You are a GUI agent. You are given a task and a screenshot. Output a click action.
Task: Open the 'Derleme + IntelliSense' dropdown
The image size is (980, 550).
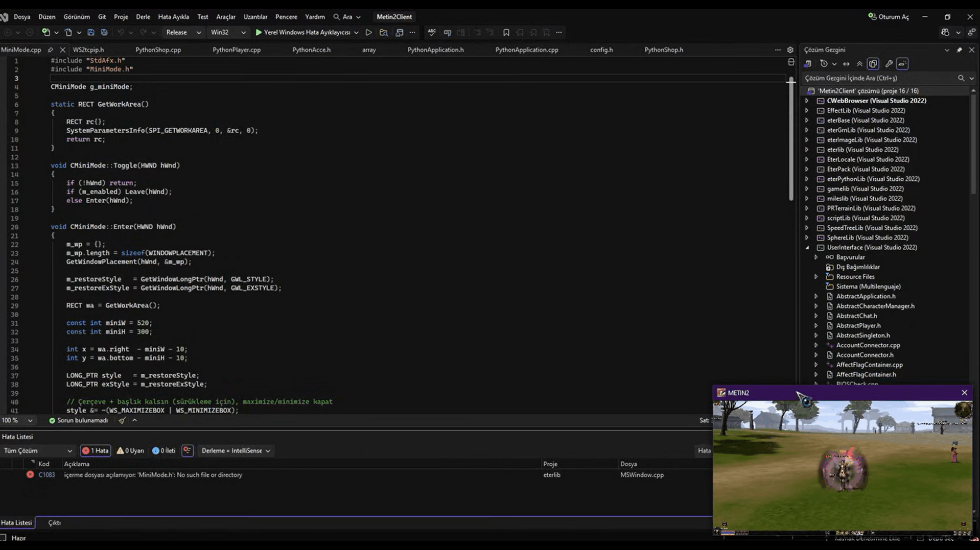[236, 450]
